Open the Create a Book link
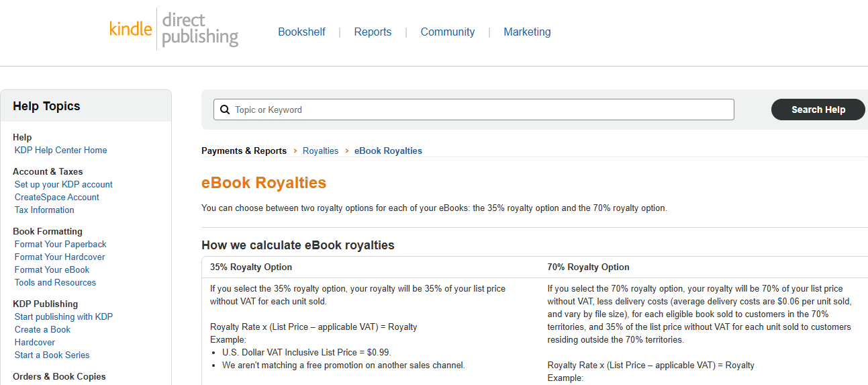The height and width of the screenshot is (385, 868). 42,329
